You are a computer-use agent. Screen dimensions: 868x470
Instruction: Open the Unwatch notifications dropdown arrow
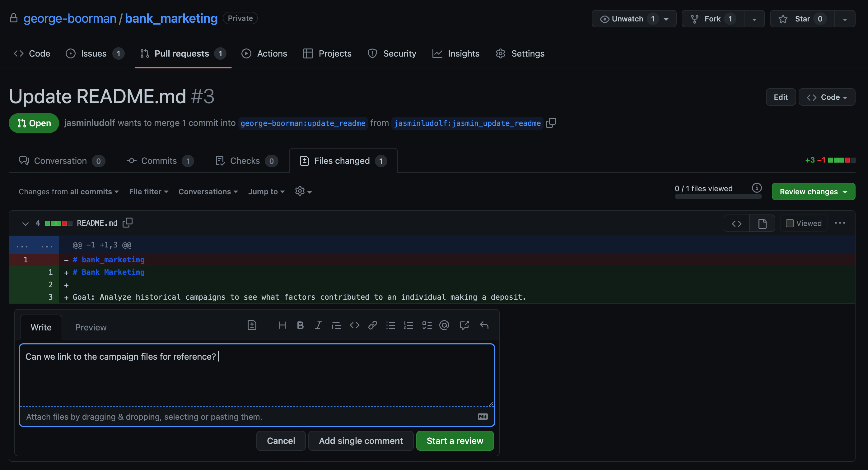click(x=666, y=19)
